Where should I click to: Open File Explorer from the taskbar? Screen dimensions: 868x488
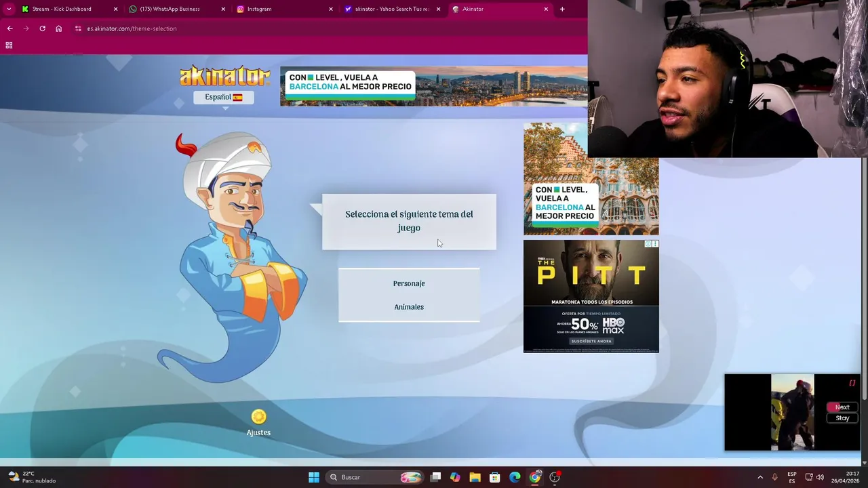point(475,477)
